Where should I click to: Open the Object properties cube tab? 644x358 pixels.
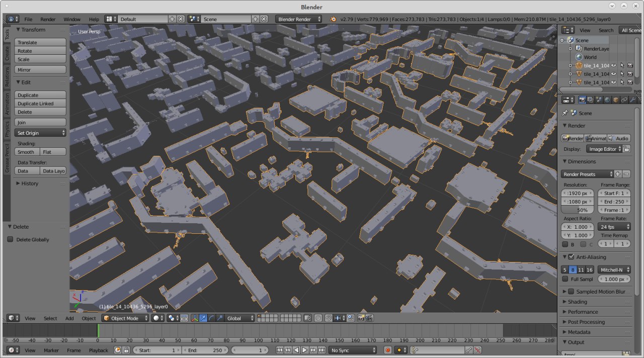point(616,100)
